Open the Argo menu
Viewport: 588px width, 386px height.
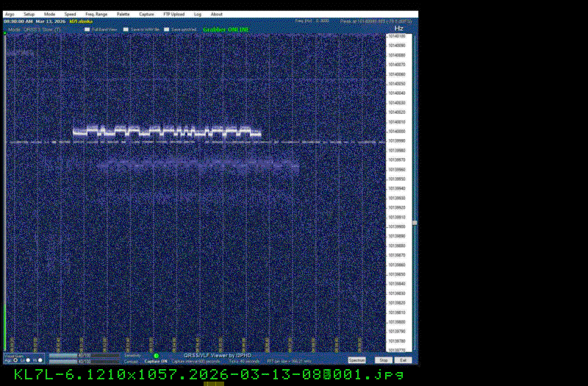(9, 14)
